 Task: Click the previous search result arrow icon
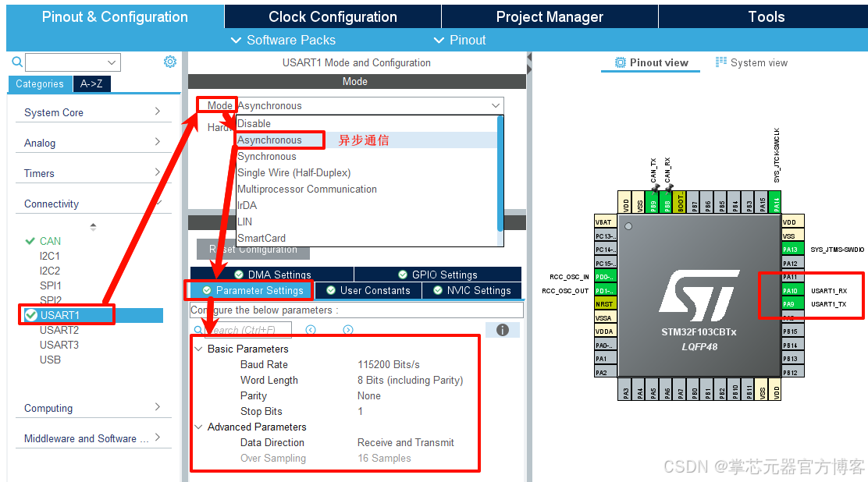tap(311, 330)
